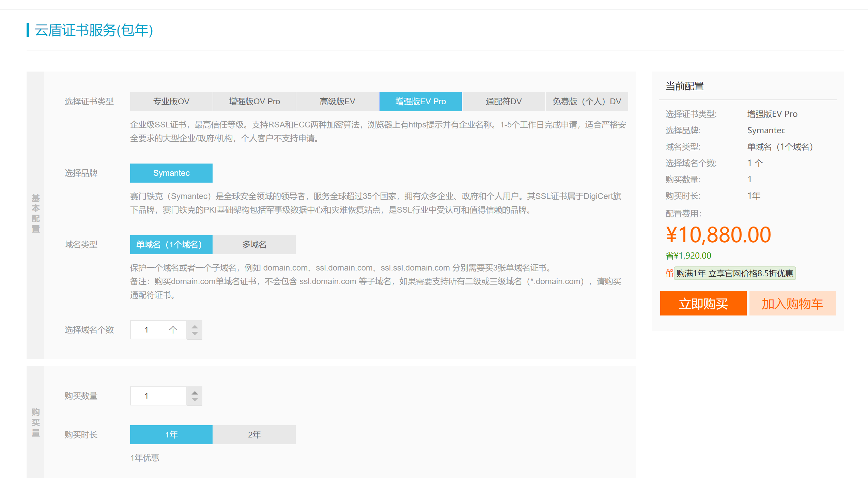This screenshot has height=478, width=868.
Task: Select Symantec brand
Action: pos(171,173)
